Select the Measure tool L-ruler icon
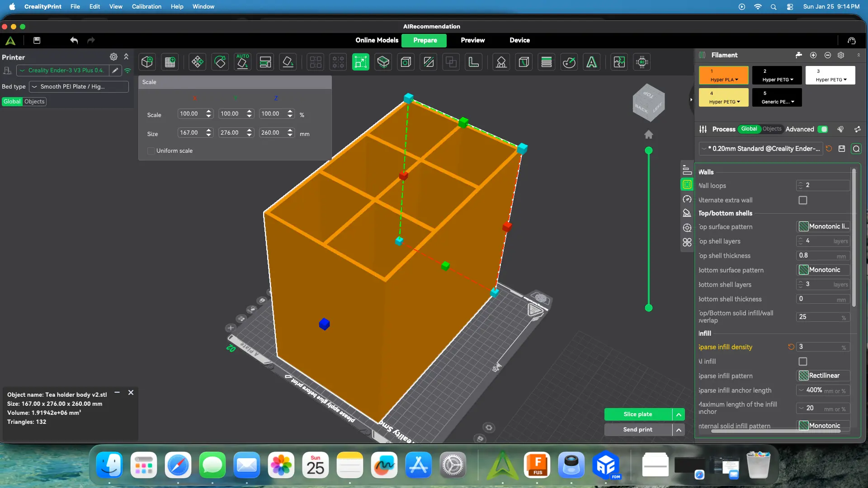The image size is (868, 488). (x=474, y=62)
